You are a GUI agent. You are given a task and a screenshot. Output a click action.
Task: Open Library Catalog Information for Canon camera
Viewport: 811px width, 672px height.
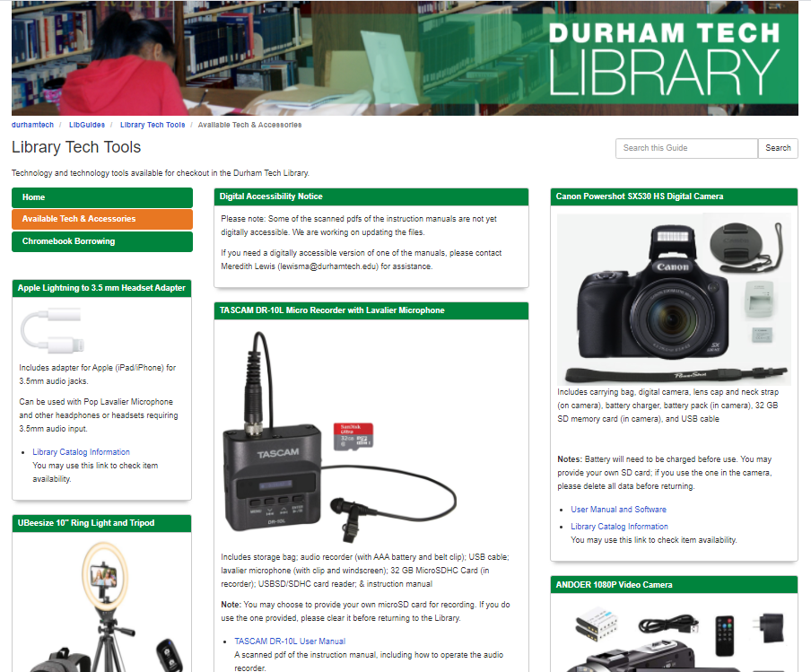tap(619, 527)
